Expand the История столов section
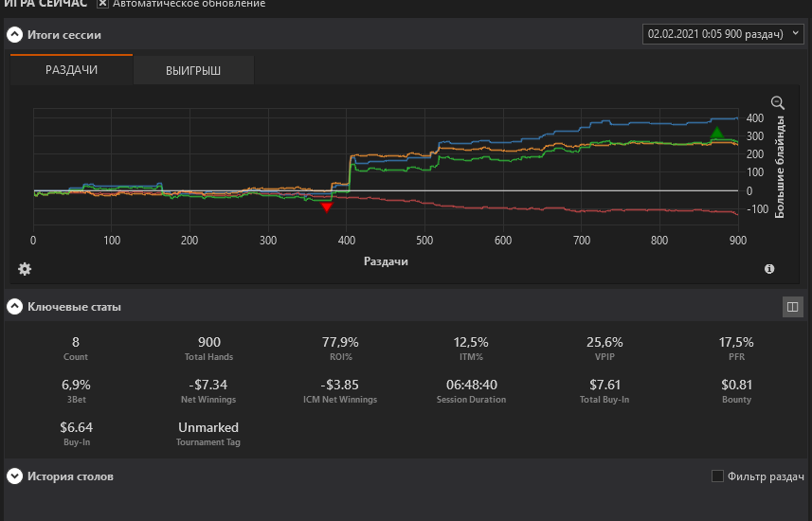Viewport: 812px width, 521px height. click(x=14, y=476)
